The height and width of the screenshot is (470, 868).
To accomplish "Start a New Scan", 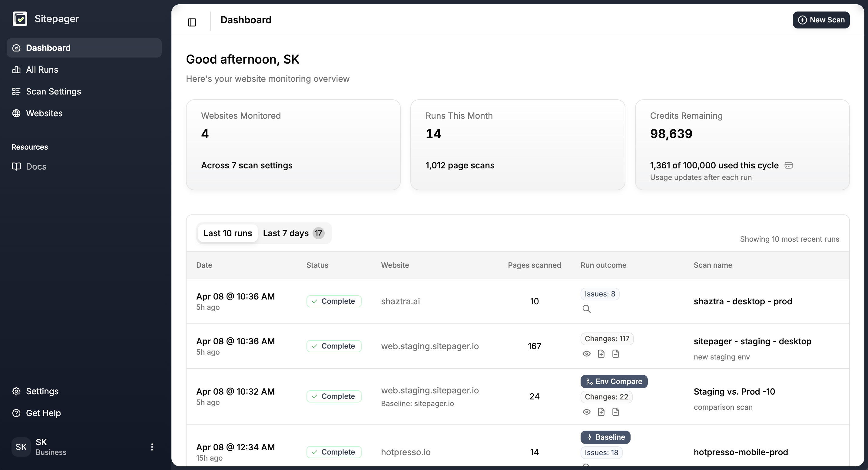I will 821,20.
